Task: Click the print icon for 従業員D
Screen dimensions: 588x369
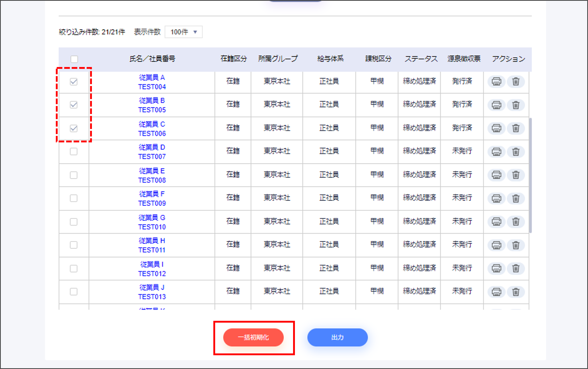Action: [x=497, y=152]
